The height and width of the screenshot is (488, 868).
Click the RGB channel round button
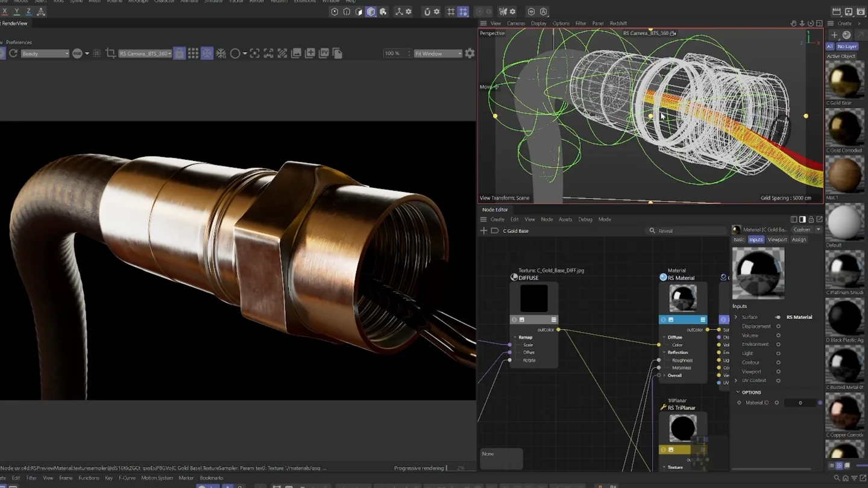77,54
